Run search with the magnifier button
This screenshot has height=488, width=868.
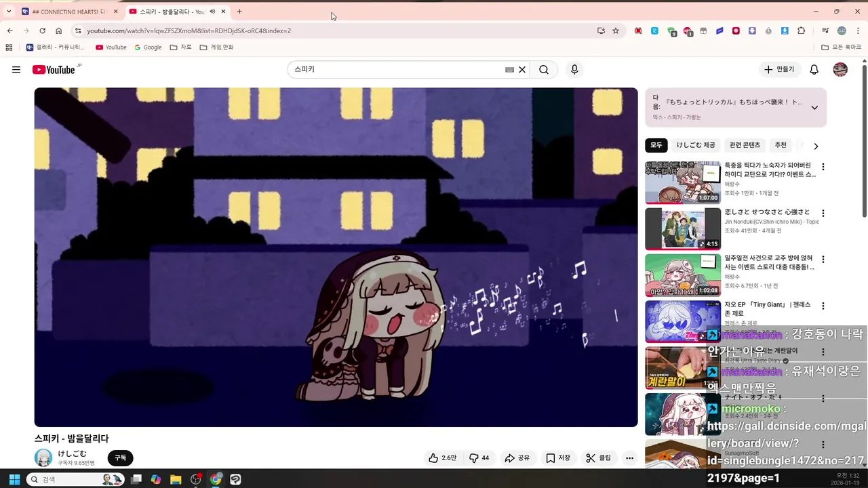544,70
